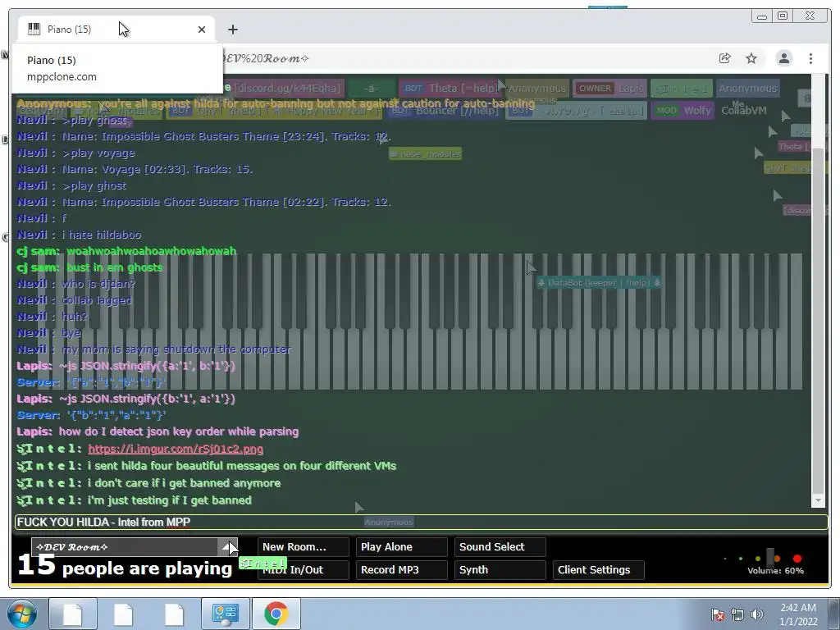Open the Synth panel
840x630 pixels.
click(500, 570)
